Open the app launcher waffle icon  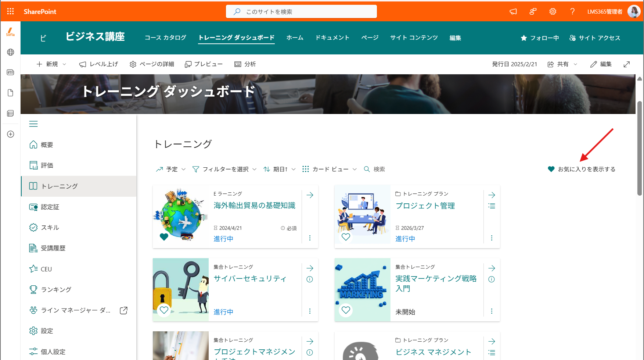10,11
